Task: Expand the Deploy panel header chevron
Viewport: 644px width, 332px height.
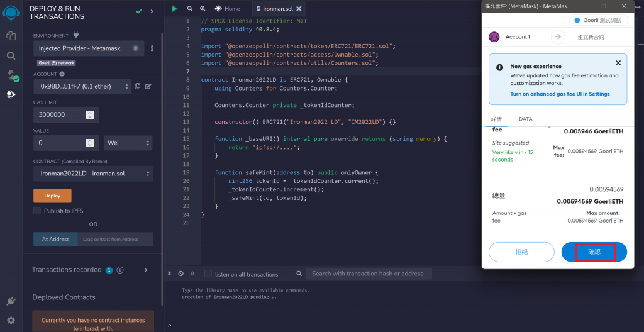Action: [x=152, y=11]
